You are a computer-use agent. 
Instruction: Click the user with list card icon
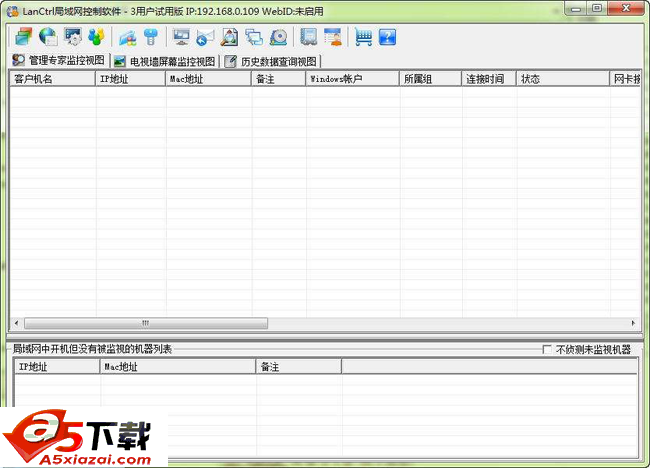(x=333, y=37)
